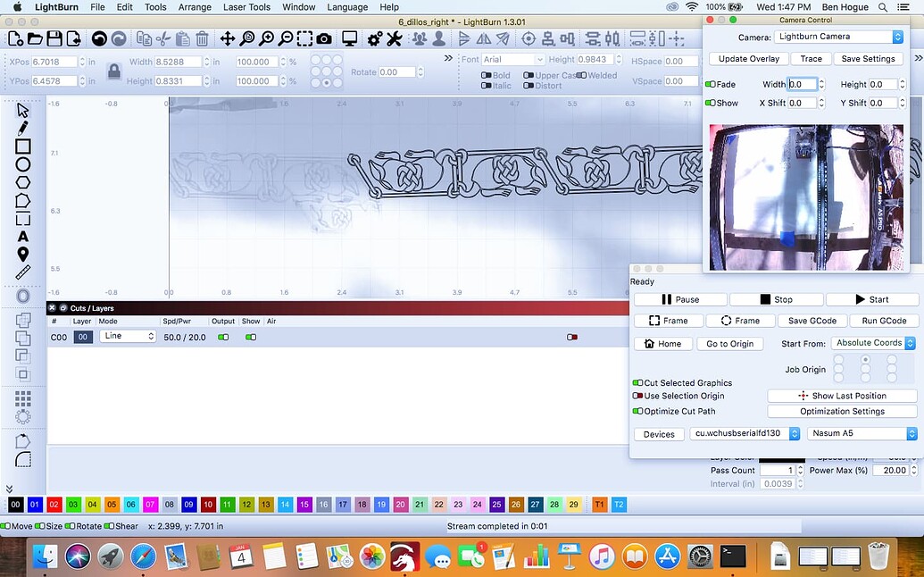
Task: Open the Grid Array tool
Action: [23, 398]
